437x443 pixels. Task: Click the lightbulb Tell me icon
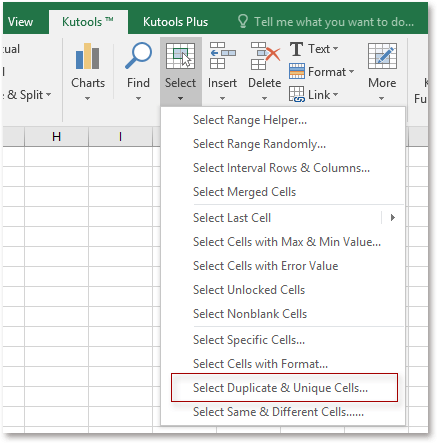[x=243, y=22]
